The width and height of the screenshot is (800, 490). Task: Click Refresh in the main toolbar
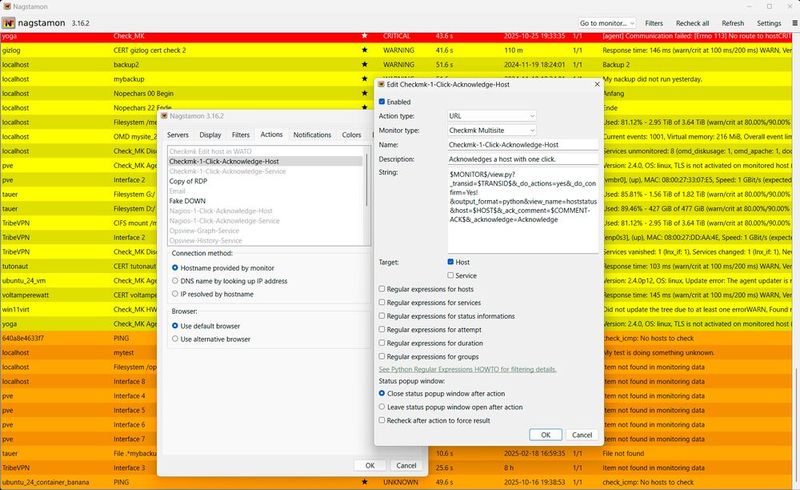pos(733,23)
